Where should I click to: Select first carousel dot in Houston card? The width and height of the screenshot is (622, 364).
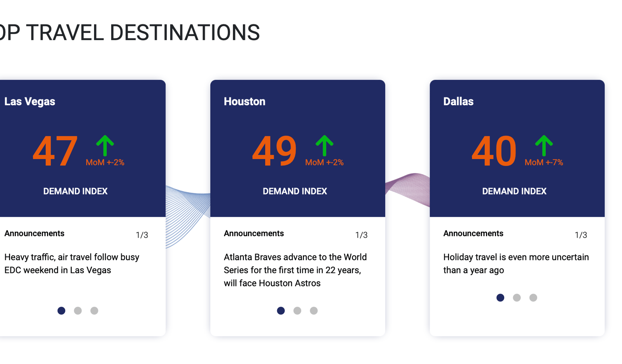281,310
